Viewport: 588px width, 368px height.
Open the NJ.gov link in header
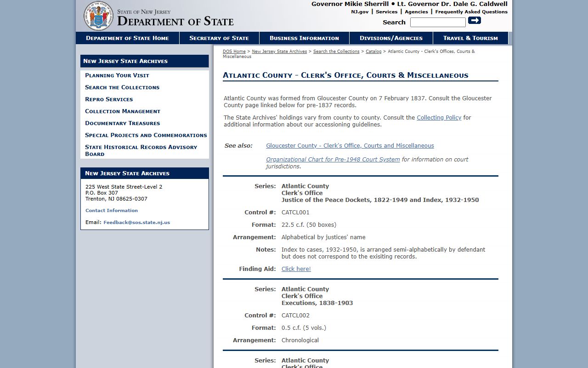pyautogui.click(x=360, y=12)
